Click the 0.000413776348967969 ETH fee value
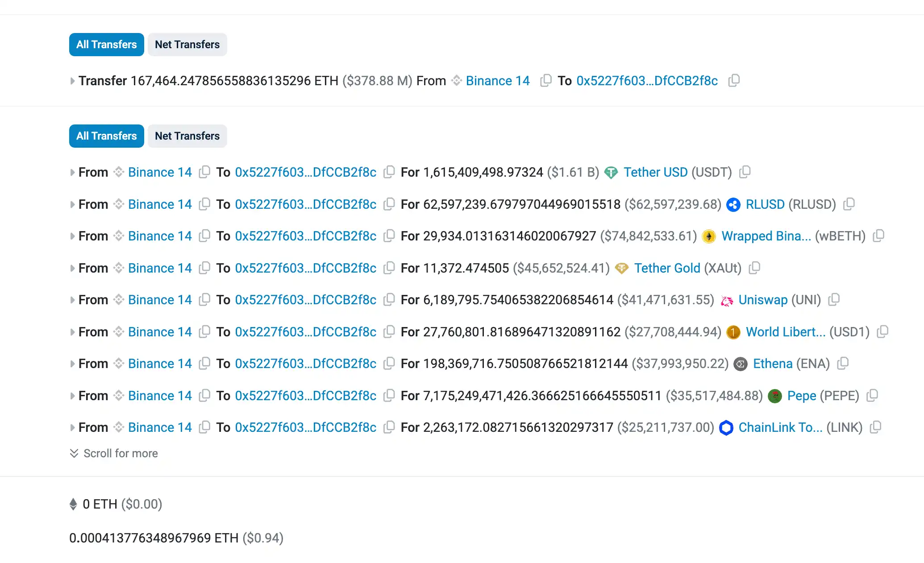The width and height of the screenshot is (924, 563). [176, 538]
